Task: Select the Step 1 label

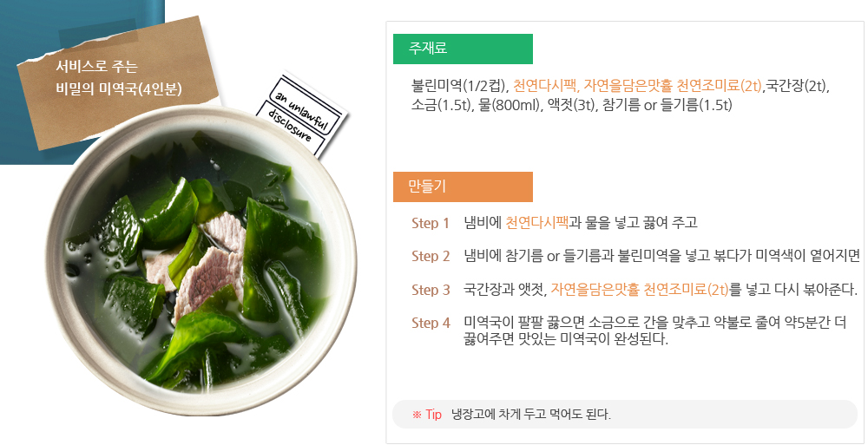Action: click(x=431, y=223)
